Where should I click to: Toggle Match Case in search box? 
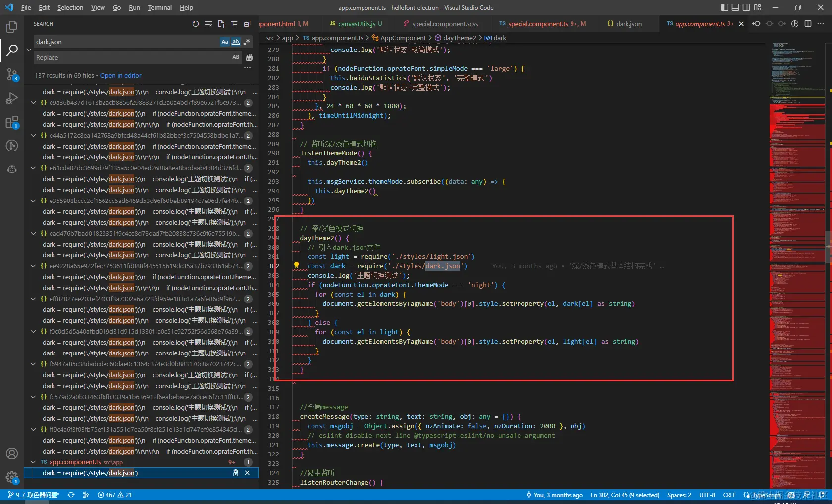coord(225,42)
